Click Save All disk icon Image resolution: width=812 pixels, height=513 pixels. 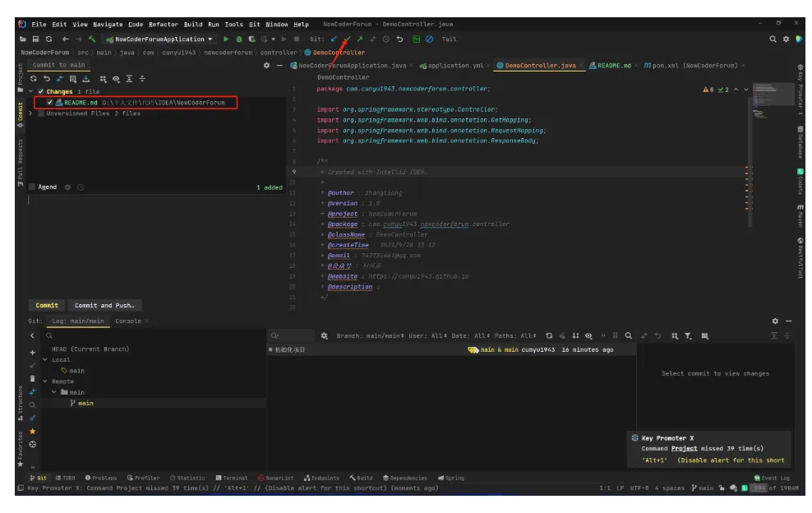[35, 39]
